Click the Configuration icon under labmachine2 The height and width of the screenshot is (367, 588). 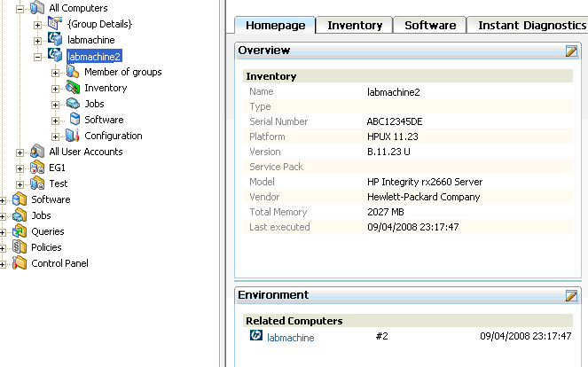coord(73,136)
